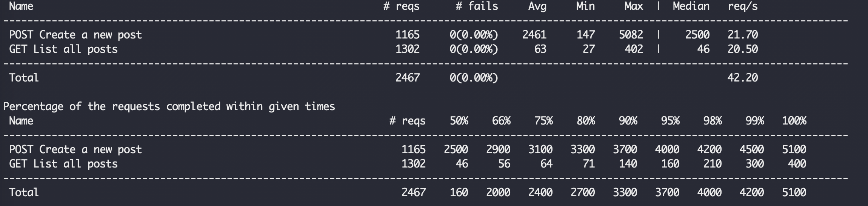Select the "66%" percentile column header
Viewport: 868px width, 206px height.
point(501,121)
